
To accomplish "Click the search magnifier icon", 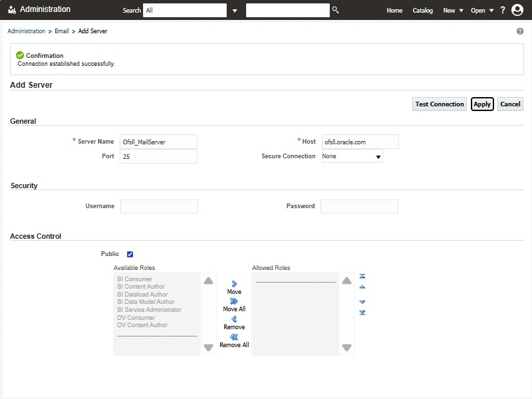I will 335,10.
